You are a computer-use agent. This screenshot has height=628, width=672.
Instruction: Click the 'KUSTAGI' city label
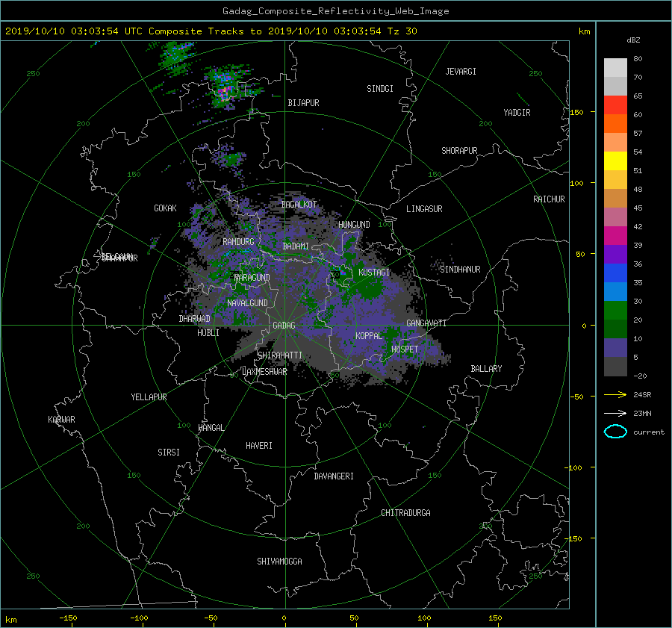pos(374,273)
